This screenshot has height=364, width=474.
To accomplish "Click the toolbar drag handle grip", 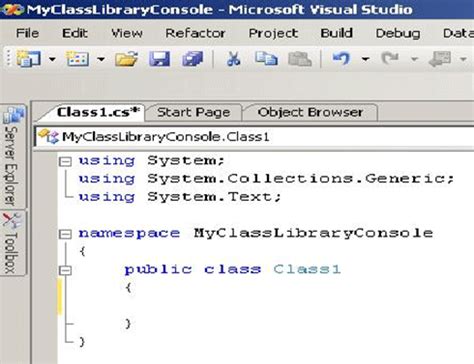I will pyautogui.click(x=9, y=59).
